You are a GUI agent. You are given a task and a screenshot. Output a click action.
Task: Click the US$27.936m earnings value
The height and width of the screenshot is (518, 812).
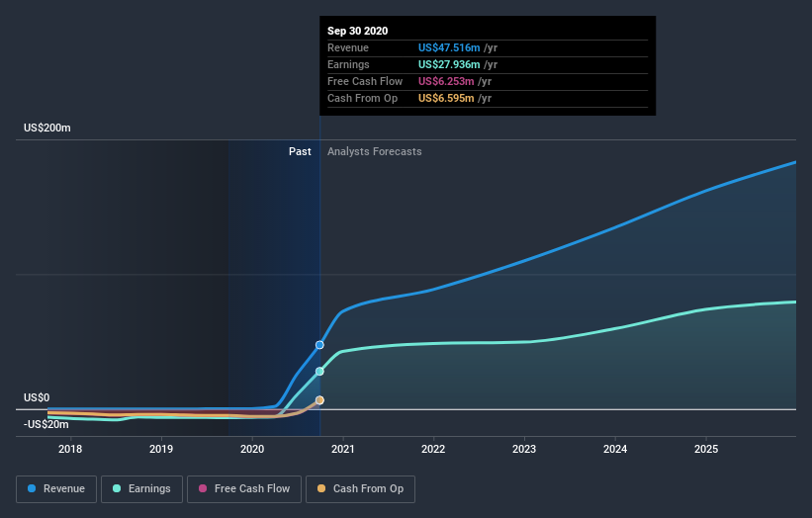(449, 64)
